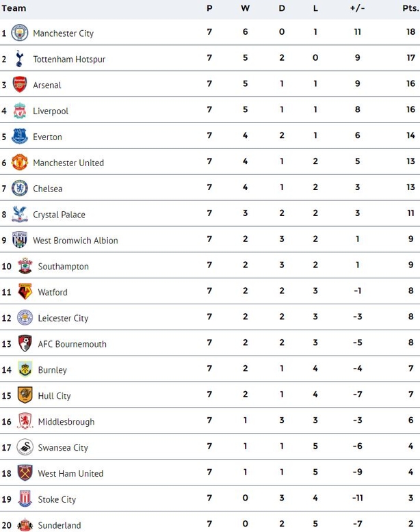Open the AFC Bournemouth team link

(x=72, y=344)
